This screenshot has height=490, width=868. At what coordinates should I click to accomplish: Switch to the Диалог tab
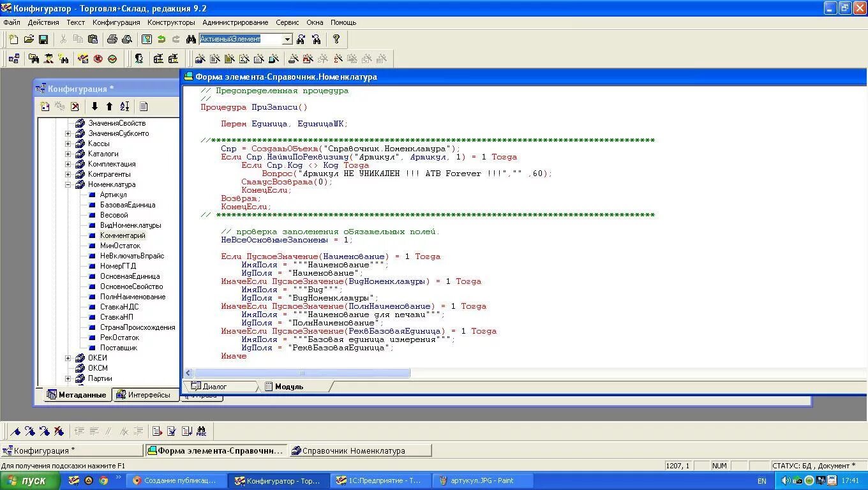[x=220, y=387]
